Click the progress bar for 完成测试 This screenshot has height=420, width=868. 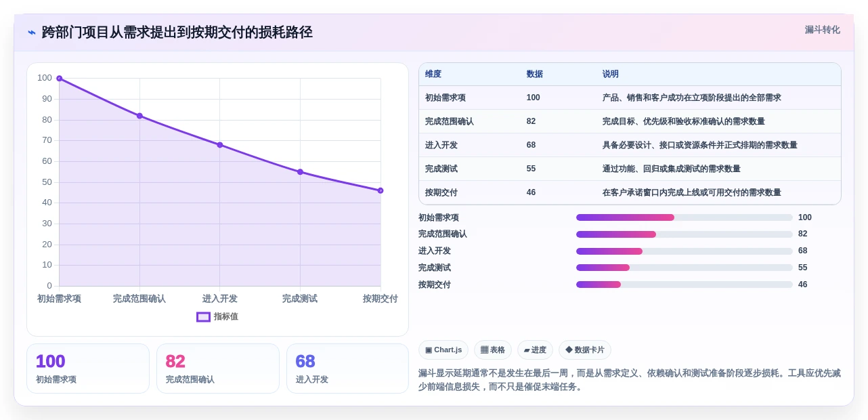[685, 268]
